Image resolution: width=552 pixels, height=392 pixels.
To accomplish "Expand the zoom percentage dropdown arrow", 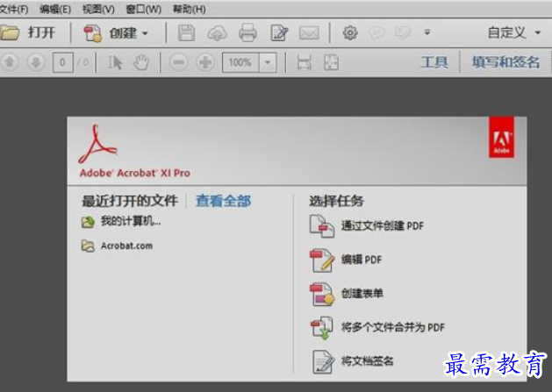I will pos(268,62).
